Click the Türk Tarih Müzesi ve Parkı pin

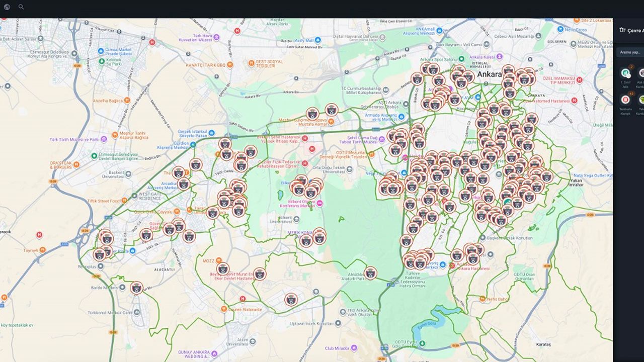[104, 139]
